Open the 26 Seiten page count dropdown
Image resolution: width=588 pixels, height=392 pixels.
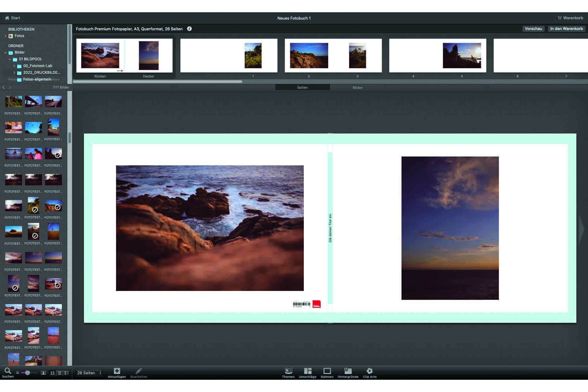pyautogui.click(x=89, y=373)
